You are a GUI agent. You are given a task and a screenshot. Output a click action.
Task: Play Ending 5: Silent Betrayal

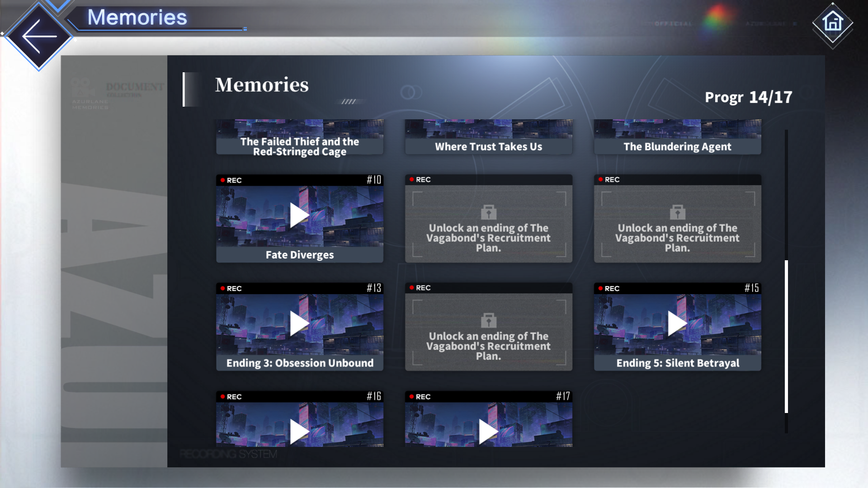(x=677, y=324)
